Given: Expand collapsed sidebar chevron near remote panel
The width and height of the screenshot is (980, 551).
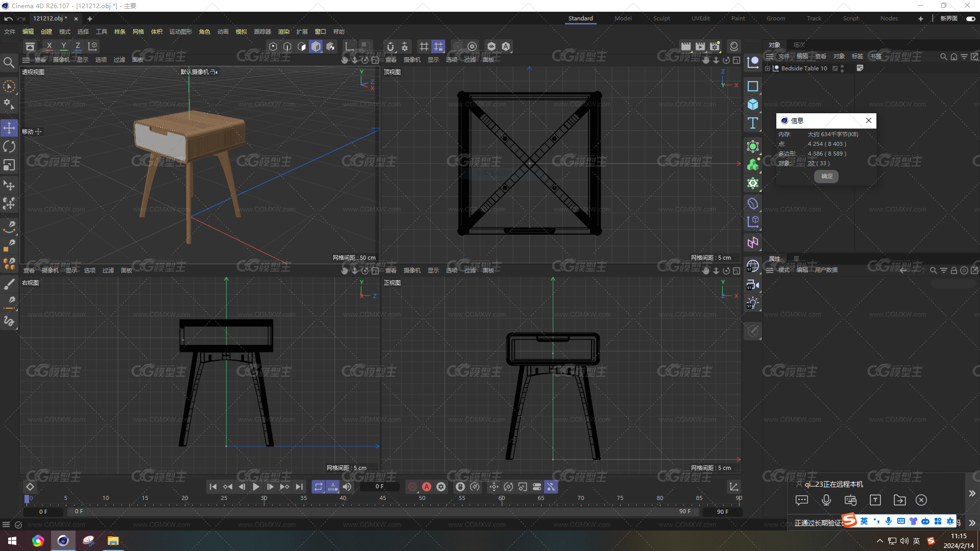Looking at the screenshot, I should click(972, 493).
